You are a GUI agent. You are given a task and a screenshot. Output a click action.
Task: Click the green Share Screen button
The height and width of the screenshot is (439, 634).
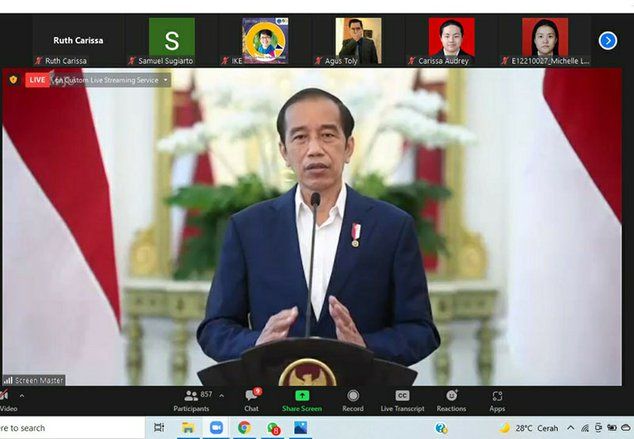[302, 400]
